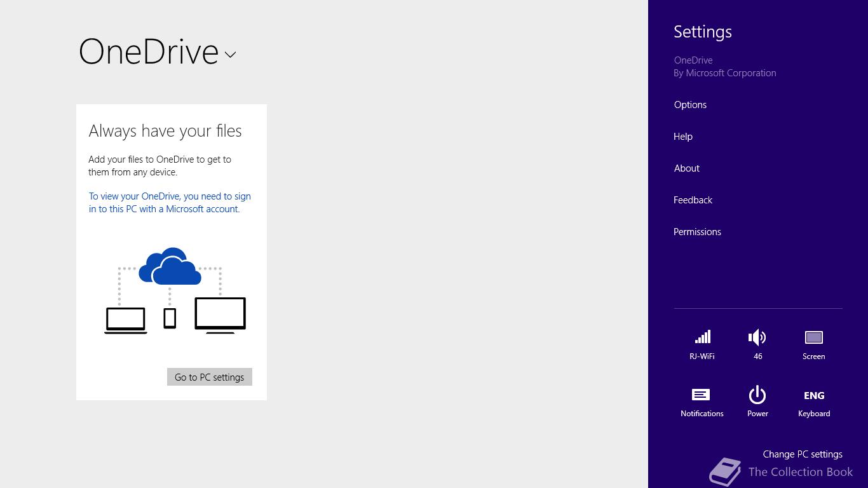Open the Notifications icon

coord(702,402)
